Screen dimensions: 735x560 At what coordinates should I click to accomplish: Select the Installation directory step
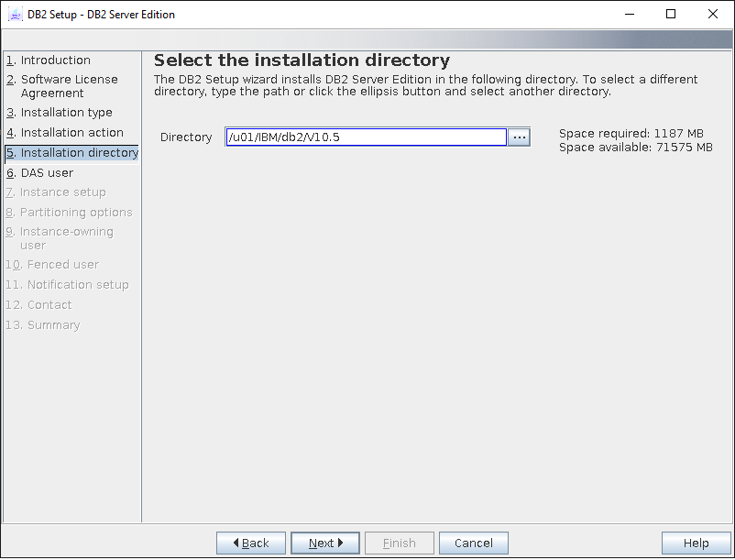[x=79, y=153]
